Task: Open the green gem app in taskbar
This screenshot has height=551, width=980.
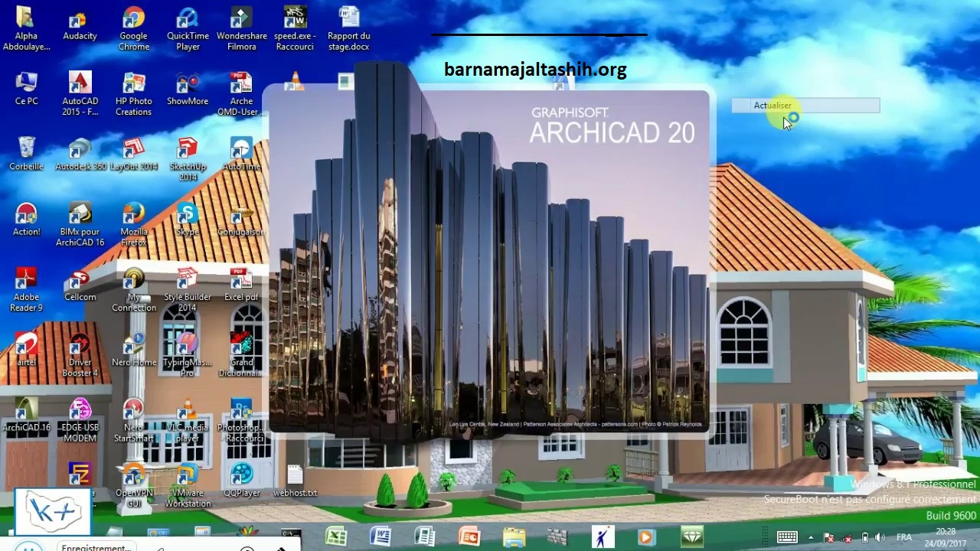Action: [691, 537]
